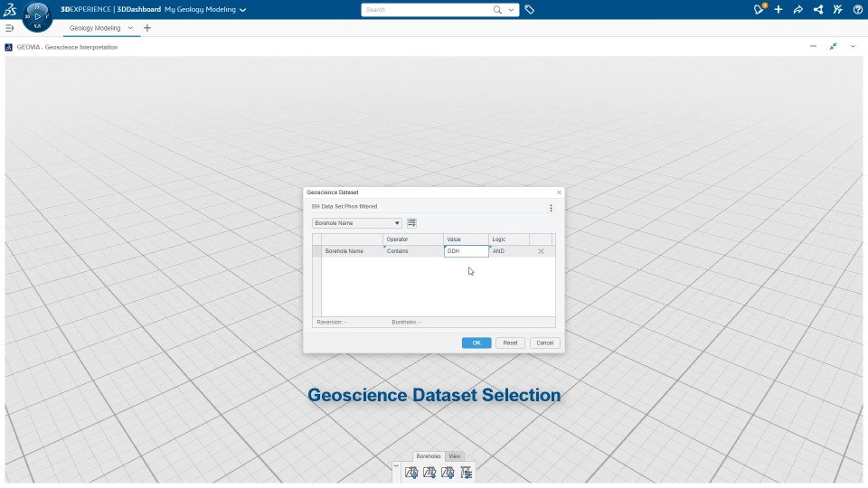Screen dimensions: 868x488
Task: Open the AND logic cell
Action: pos(509,251)
